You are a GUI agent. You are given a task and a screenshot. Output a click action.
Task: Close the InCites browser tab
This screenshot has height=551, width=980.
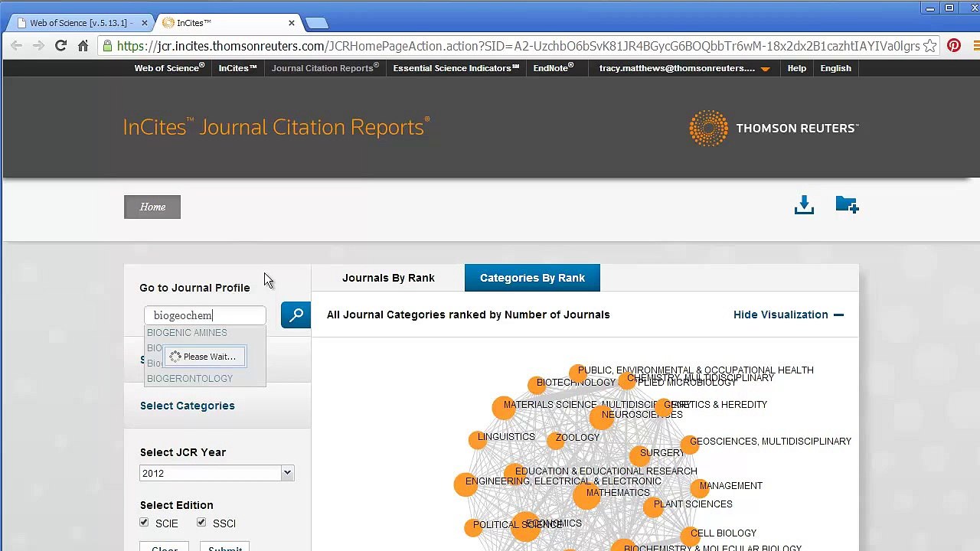tap(292, 23)
